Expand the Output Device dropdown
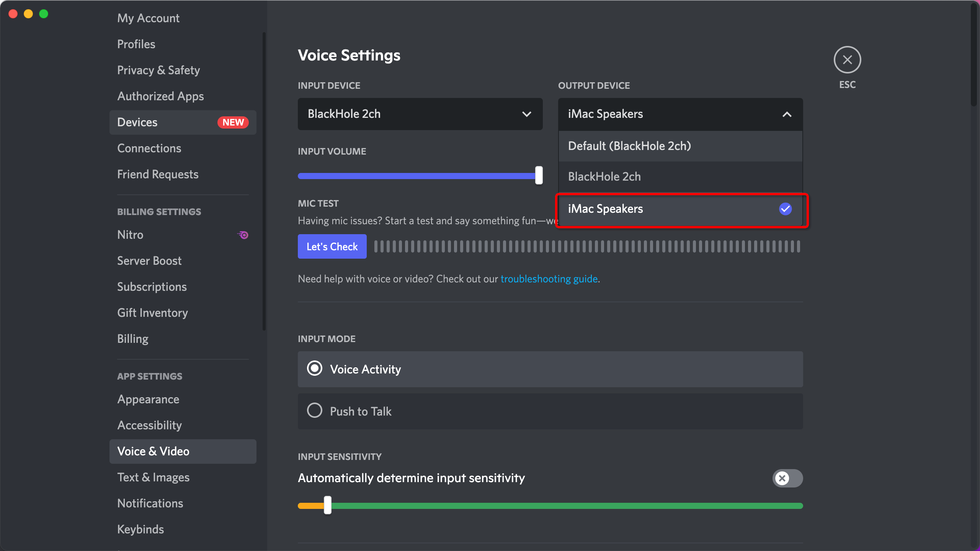Screen dimensions: 980x551 681,113
